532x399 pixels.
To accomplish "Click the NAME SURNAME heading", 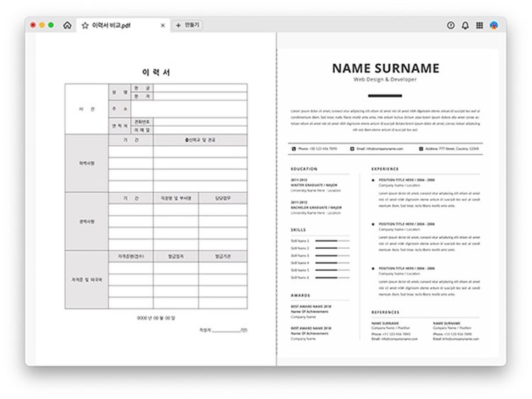I will pos(385,69).
